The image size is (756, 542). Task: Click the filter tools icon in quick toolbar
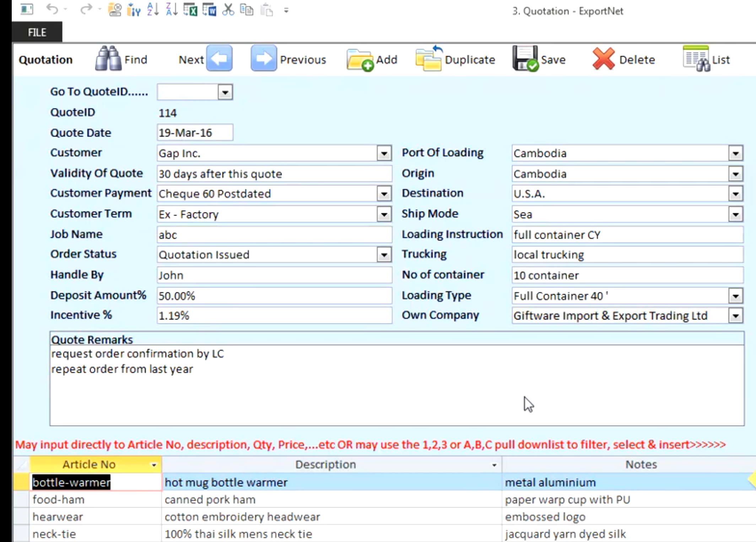point(134,10)
